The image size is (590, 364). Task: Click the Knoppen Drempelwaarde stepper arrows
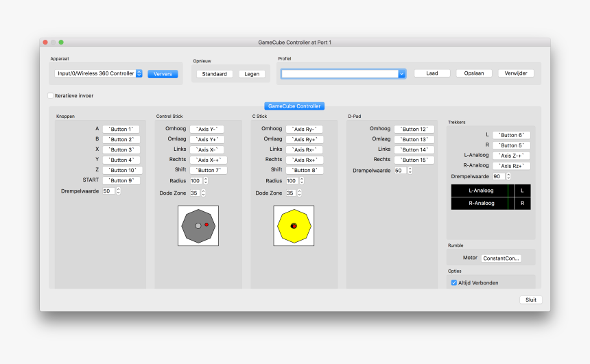pyautogui.click(x=118, y=191)
